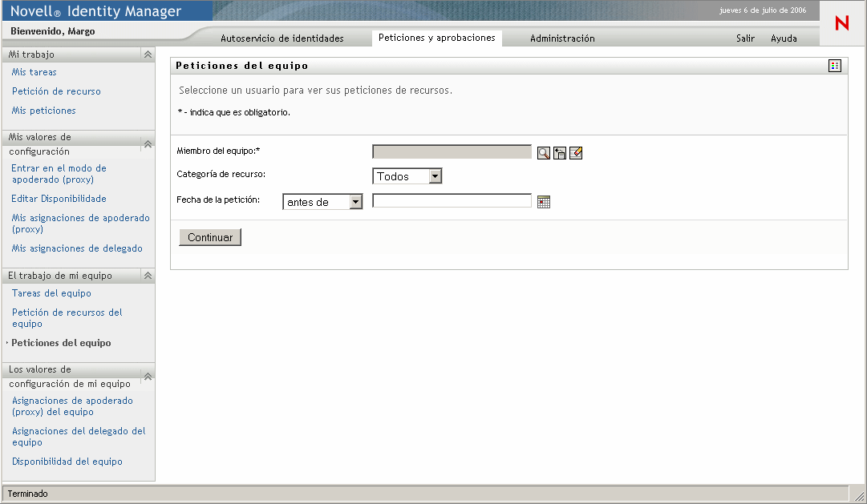
Task: Open Asignaciones de apoderado (proxy) del equipo
Action: [72, 406]
